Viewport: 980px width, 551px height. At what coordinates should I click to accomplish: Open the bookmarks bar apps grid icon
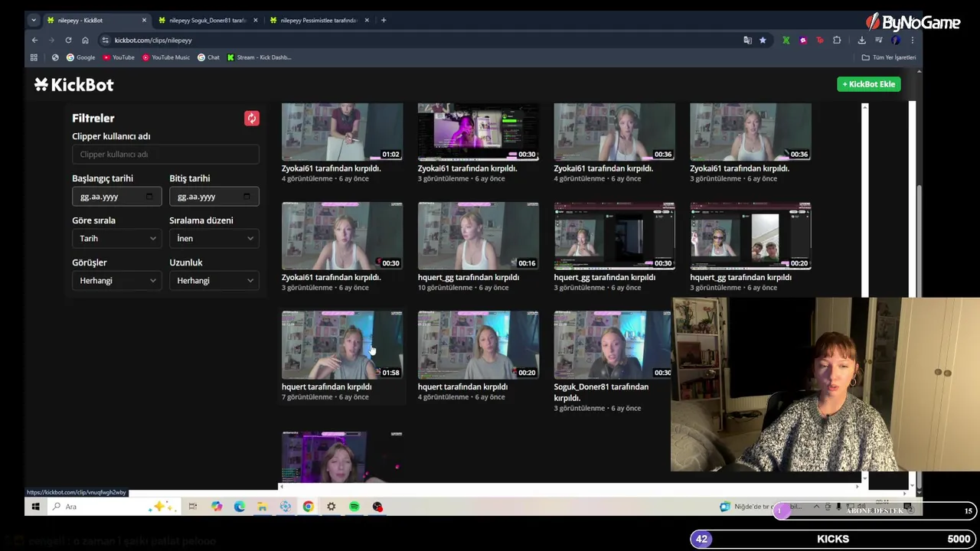[34, 57]
